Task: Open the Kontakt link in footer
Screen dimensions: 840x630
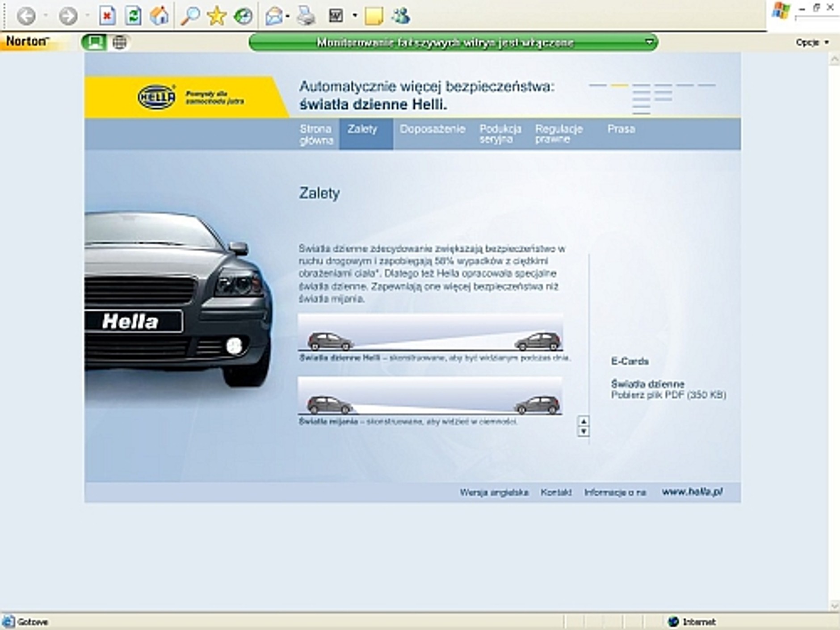Action: (555, 492)
